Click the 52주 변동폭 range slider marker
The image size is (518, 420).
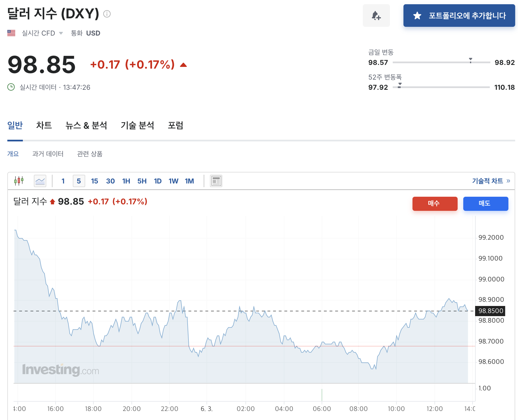(x=400, y=85)
